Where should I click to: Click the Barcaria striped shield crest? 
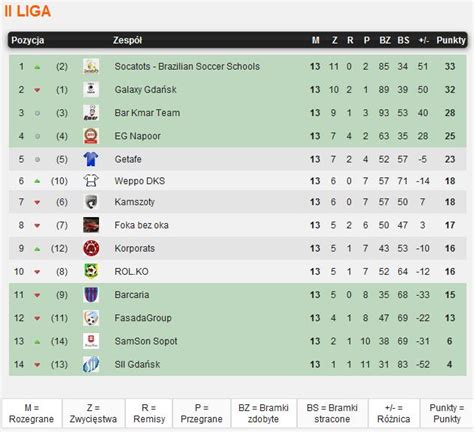91,295
